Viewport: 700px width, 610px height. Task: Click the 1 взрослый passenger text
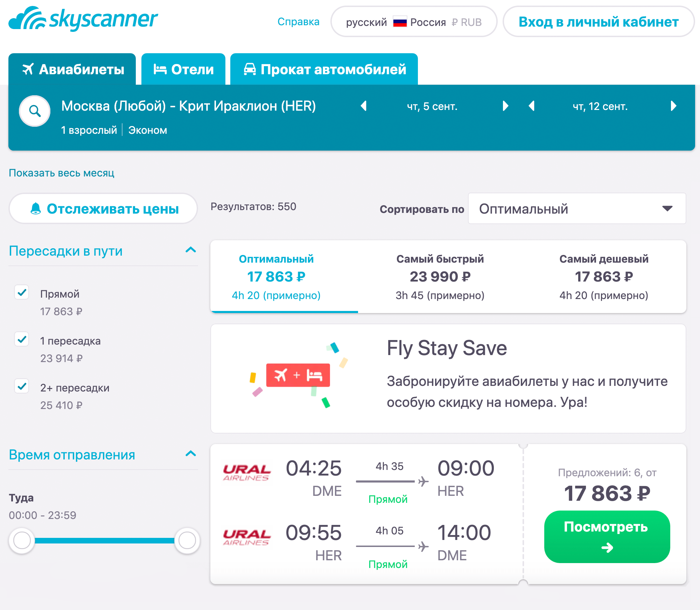(x=89, y=130)
